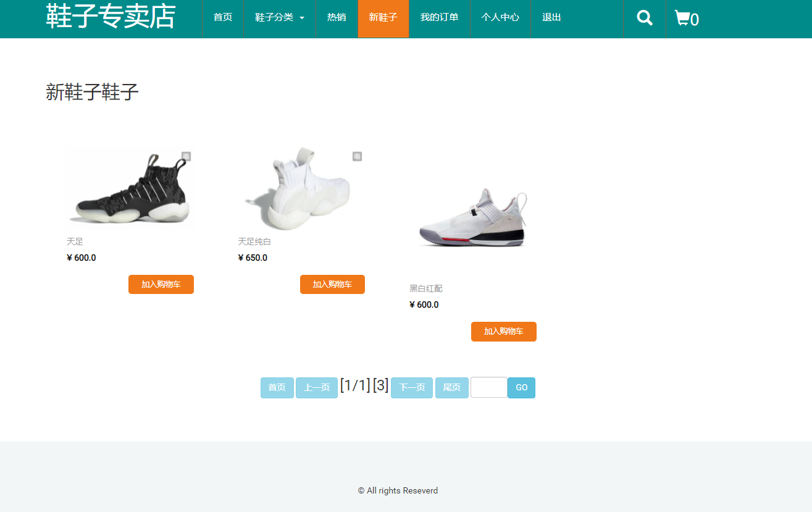
Task: Select the 新鞋子 tab
Action: click(383, 19)
